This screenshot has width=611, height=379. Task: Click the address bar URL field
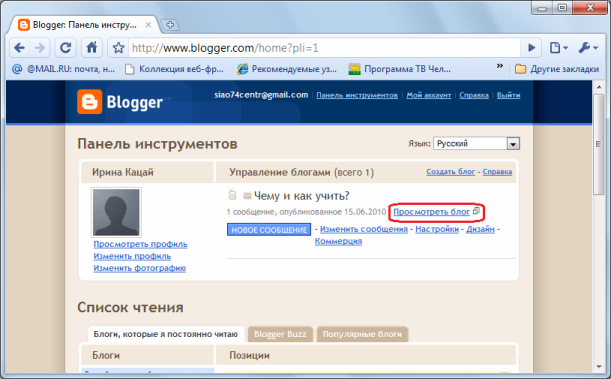(323, 48)
